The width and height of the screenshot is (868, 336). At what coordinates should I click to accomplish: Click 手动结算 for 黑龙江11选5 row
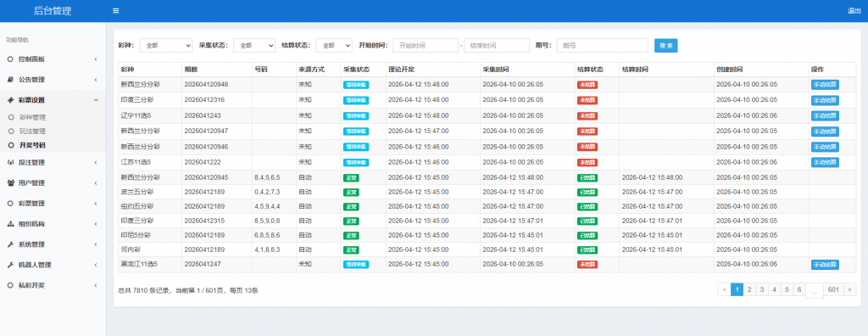pos(825,265)
